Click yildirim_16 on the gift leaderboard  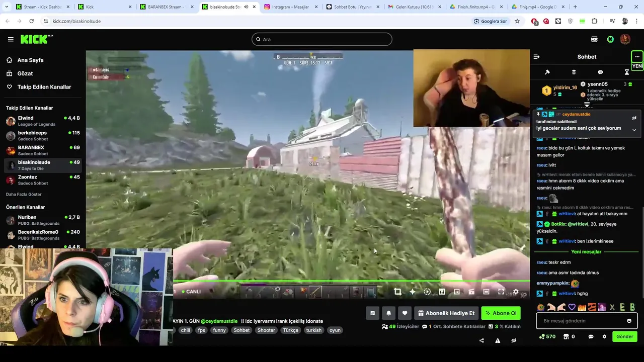[x=565, y=87]
